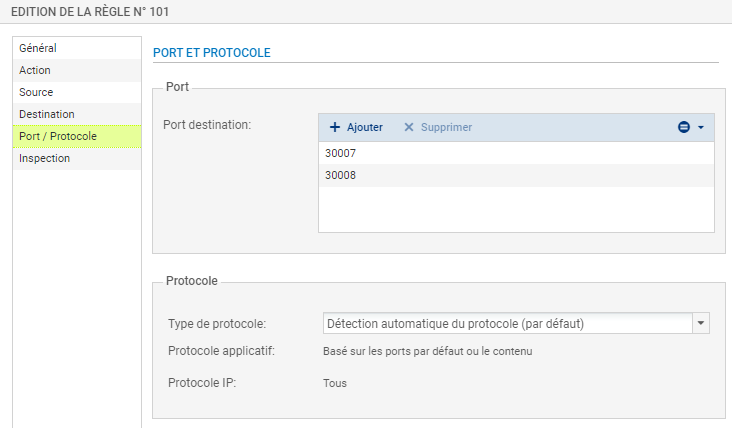Open the Type de protocole dropdown arrow
732x428 pixels.
pyautogui.click(x=701, y=323)
